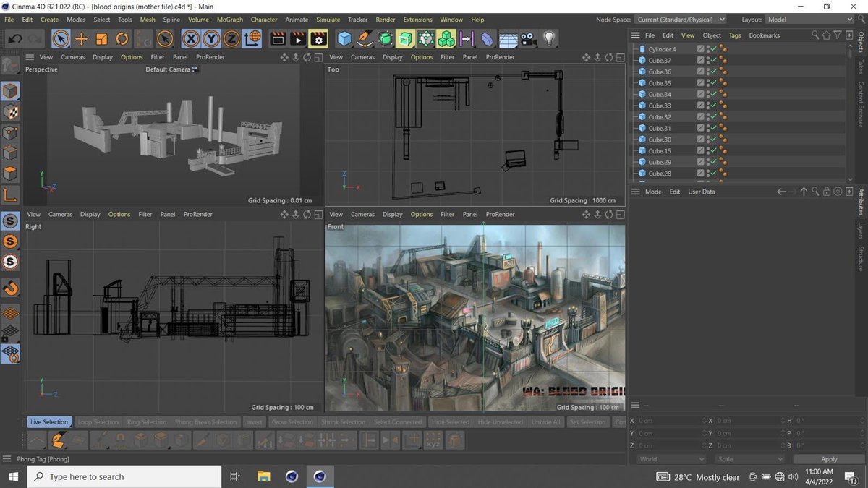
Task: Toggle the Y axis lock
Action: coord(211,38)
